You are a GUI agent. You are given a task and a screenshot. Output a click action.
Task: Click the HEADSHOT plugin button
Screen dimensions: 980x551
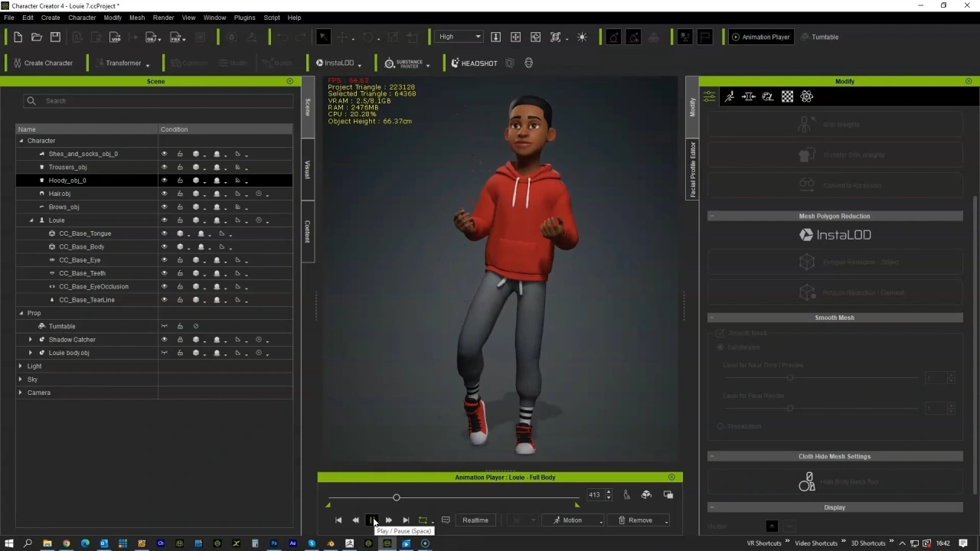(474, 64)
